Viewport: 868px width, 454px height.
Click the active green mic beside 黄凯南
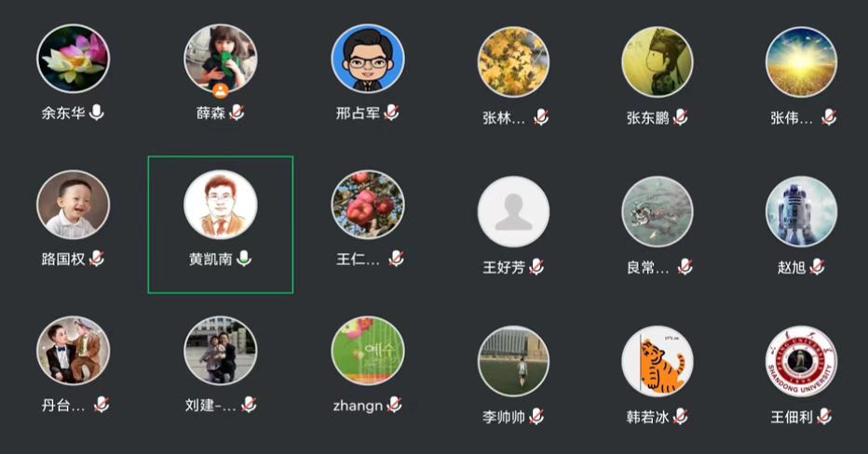point(244,259)
